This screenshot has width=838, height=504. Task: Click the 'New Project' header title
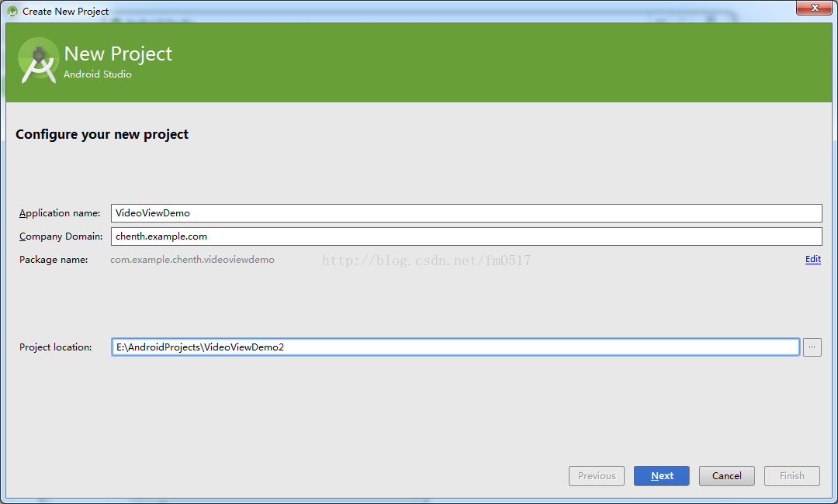point(118,54)
